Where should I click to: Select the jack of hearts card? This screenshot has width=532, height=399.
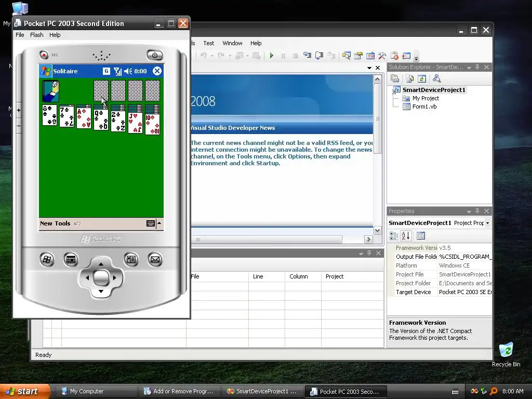(135, 123)
